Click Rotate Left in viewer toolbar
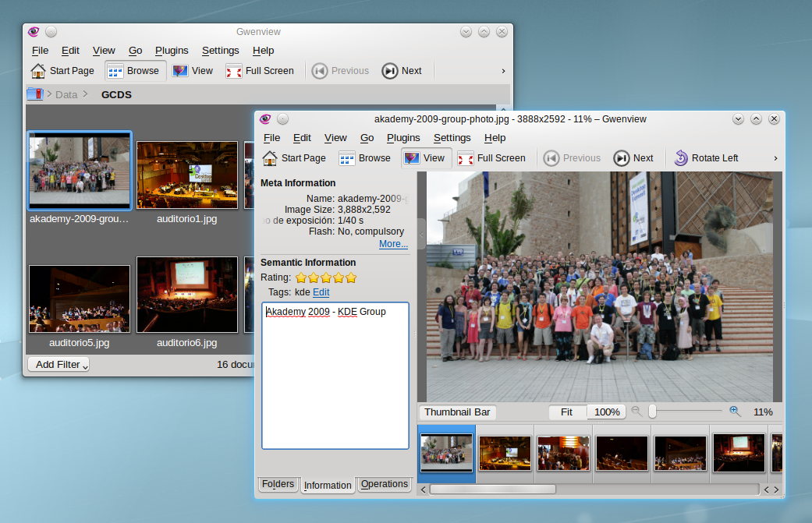Viewport: 812px width, 523px height. 707,158
